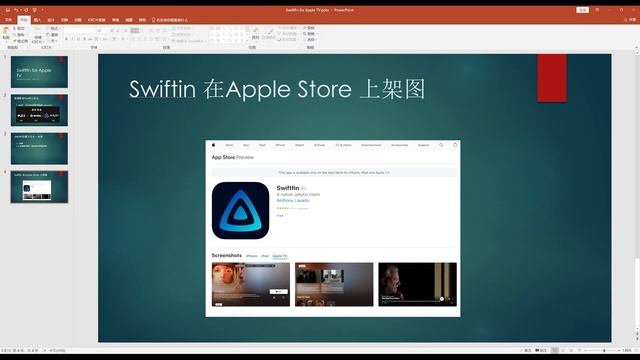Screen dimensions: 640x360
Task: Click the zoom slider handle
Action: (604, 350)
